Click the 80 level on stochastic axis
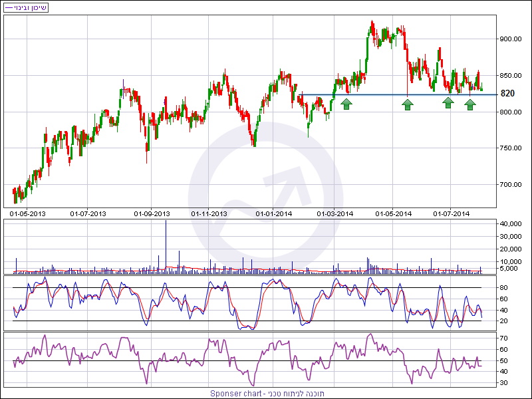Image resolution: width=532 pixels, height=399 pixels. [504, 287]
